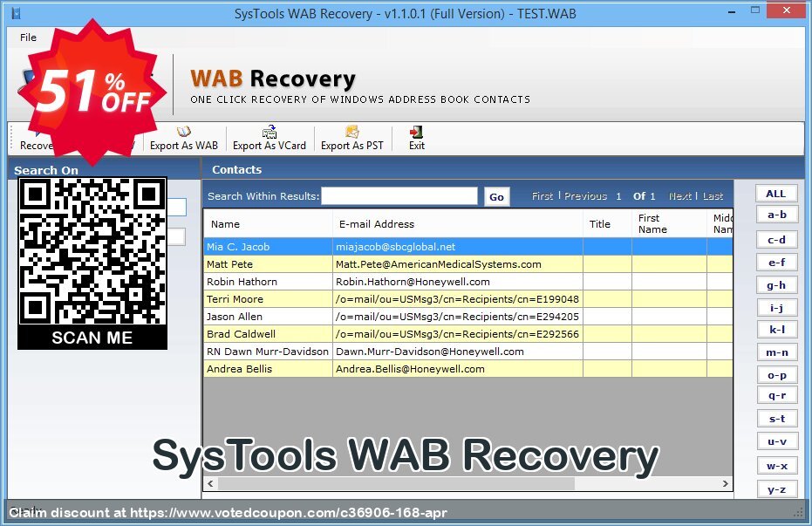Click the Export As PST toolbar icon

point(352,138)
